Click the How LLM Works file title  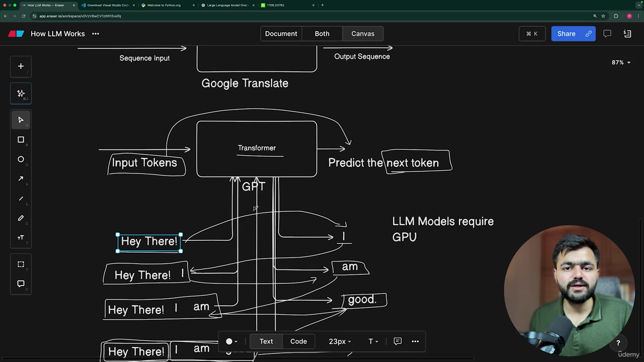pyautogui.click(x=58, y=34)
